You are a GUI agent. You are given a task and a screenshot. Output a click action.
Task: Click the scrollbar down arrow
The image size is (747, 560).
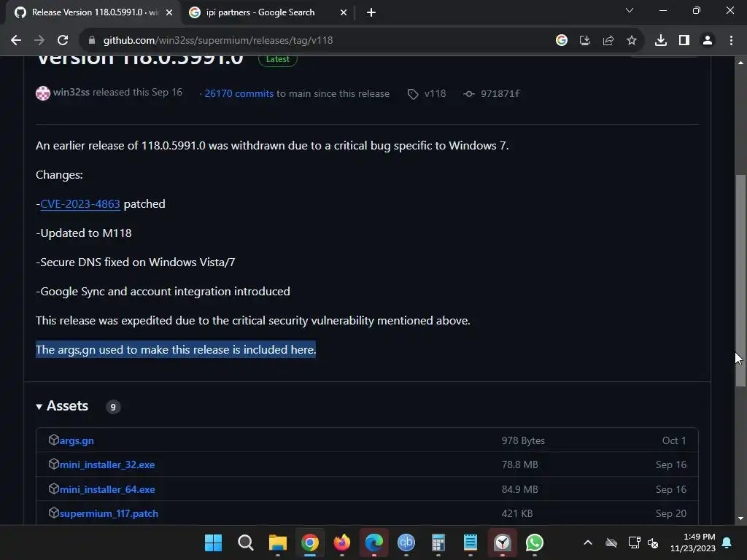click(x=740, y=518)
